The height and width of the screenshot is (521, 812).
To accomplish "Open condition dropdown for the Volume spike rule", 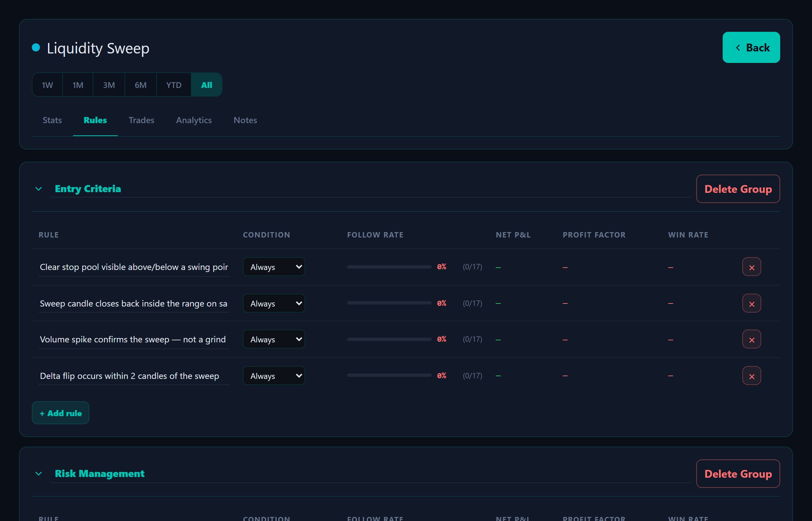I will pyautogui.click(x=274, y=339).
